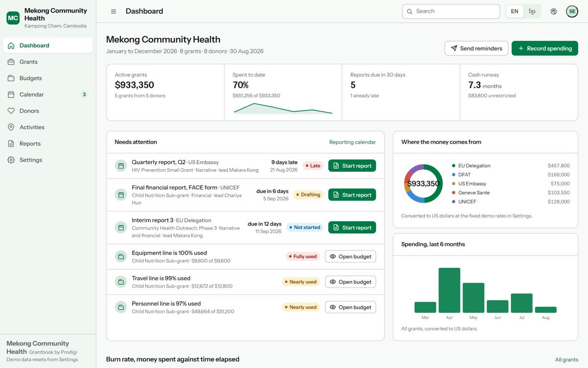The width and height of the screenshot is (588, 368).
Task: Click the wallet icon on Travel line row
Action: (121, 282)
